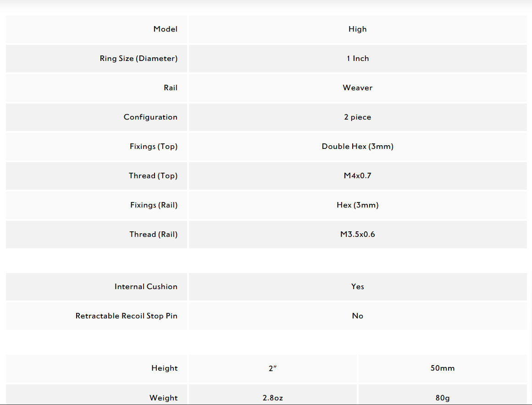Screen dimensions: 532x405
Task: Click the "Height" row label
Action: point(164,368)
